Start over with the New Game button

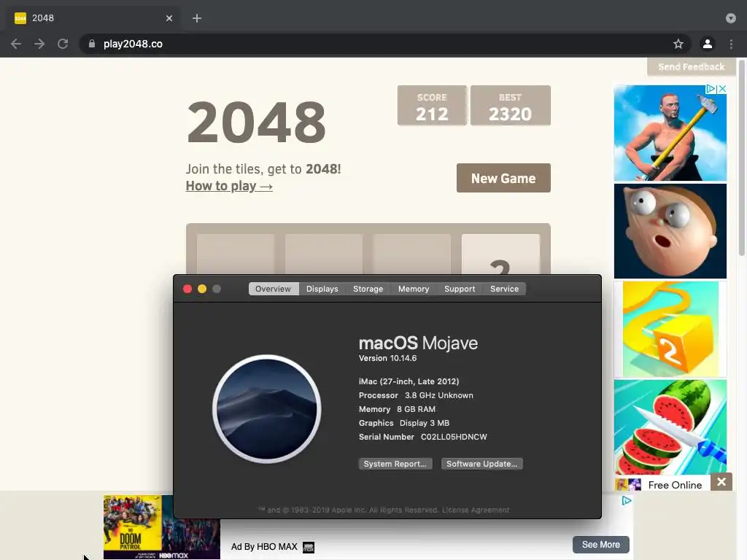[x=503, y=178]
